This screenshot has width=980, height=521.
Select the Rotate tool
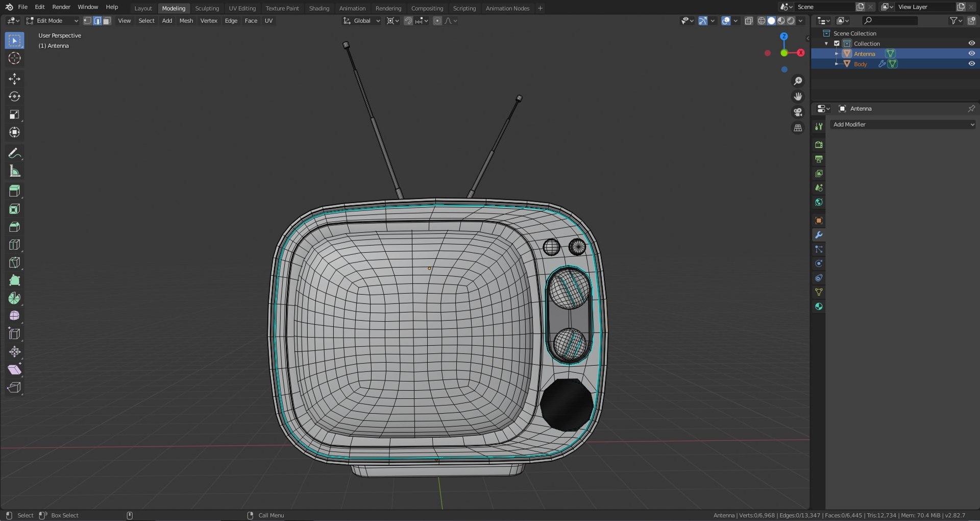14,97
